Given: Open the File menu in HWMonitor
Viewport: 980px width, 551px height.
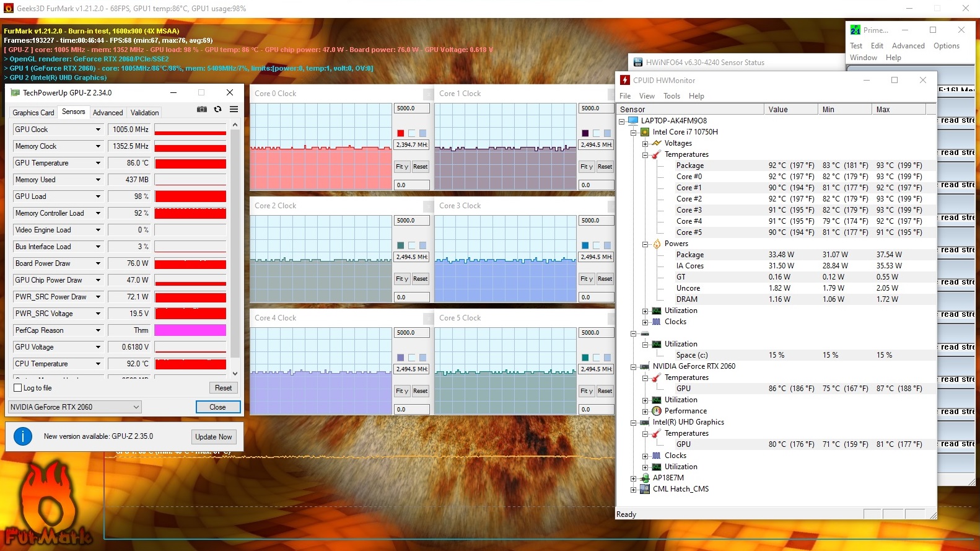Looking at the screenshot, I should click(x=625, y=96).
